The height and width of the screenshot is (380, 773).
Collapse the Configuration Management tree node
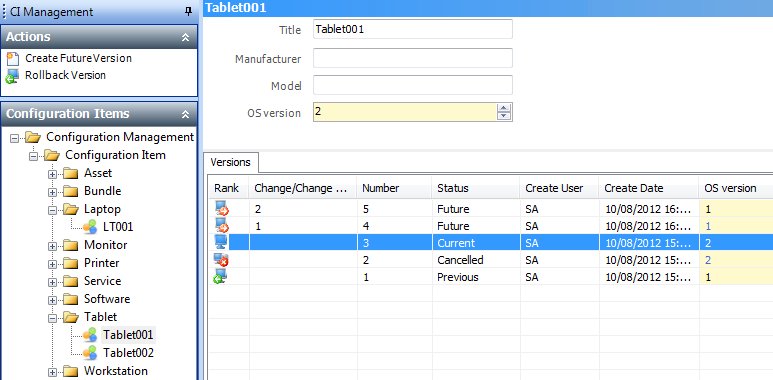(x=14, y=138)
